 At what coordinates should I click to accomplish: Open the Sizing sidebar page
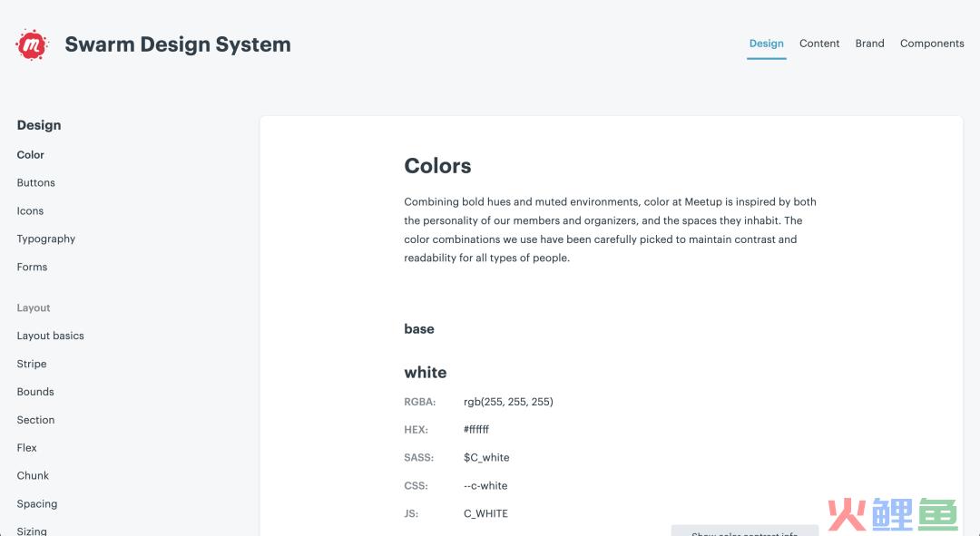[x=32, y=531]
